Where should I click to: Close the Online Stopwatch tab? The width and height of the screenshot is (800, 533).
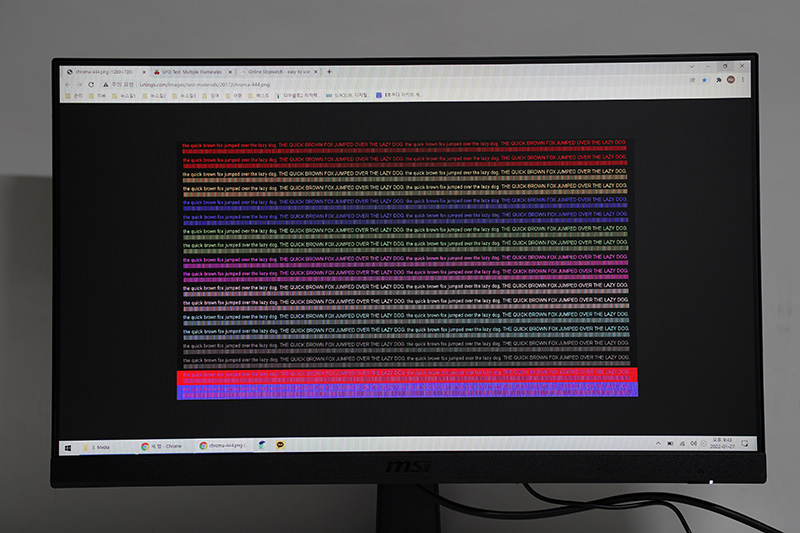(316, 72)
